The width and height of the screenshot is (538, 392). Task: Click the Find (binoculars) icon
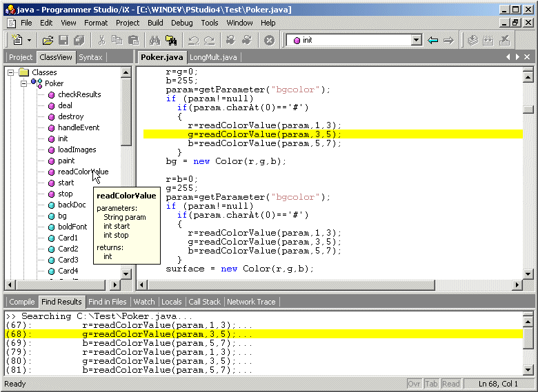click(155, 41)
